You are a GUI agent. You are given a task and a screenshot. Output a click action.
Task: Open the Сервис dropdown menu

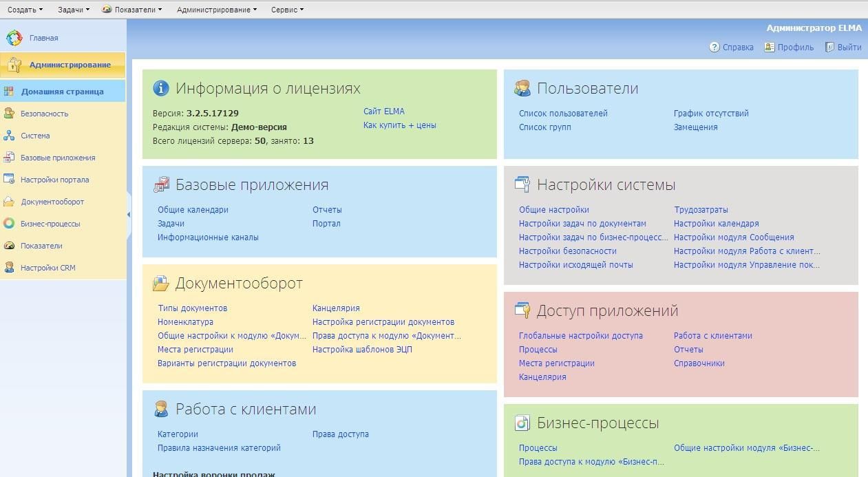click(x=287, y=10)
